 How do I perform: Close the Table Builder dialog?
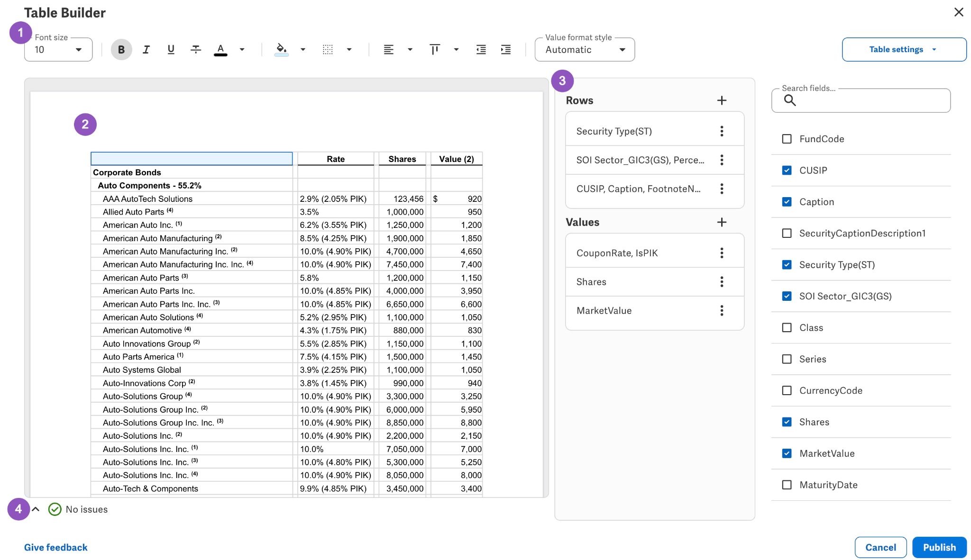point(959,12)
